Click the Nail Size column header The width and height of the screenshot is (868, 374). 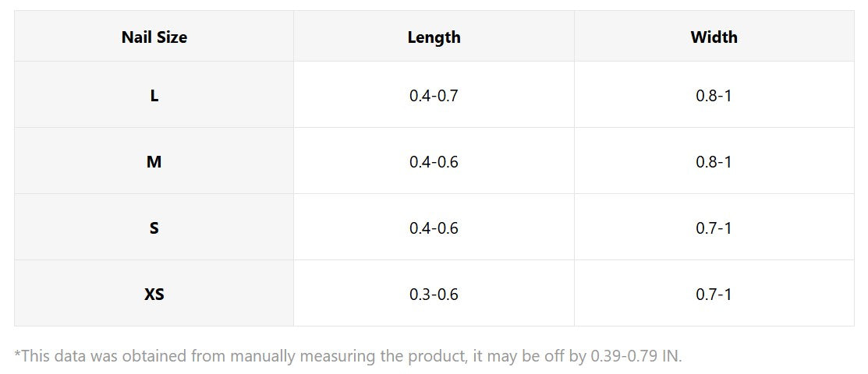pos(154,37)
